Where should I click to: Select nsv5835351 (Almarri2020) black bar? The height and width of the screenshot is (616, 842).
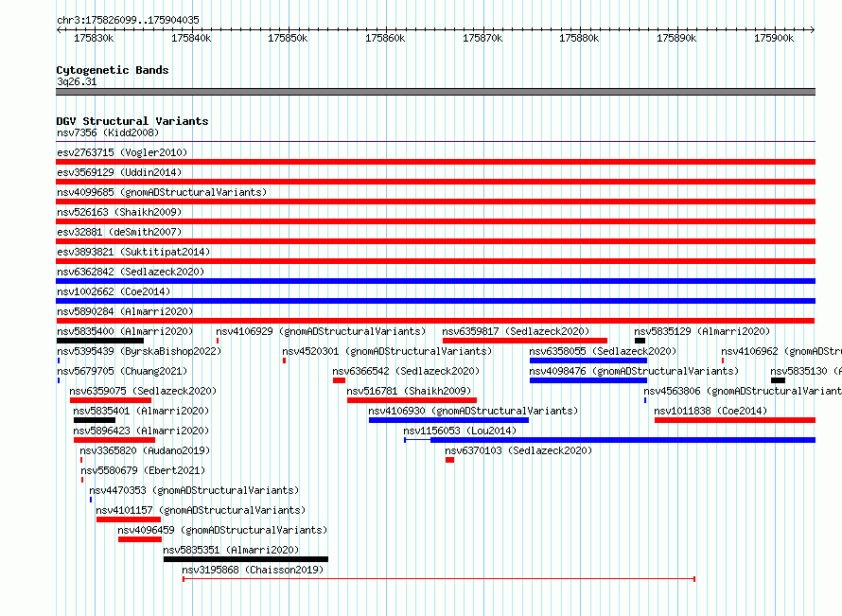246,559
